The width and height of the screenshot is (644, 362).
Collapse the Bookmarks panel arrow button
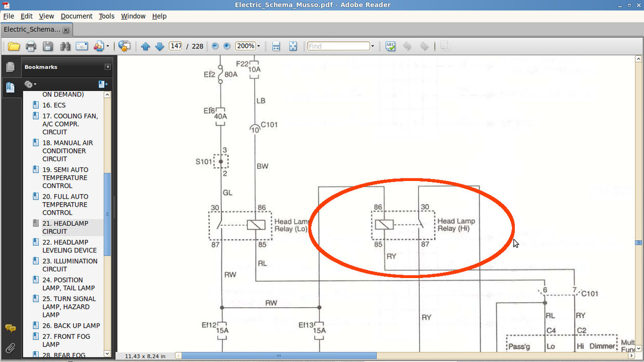pyautogui.click(x=108, y=67)
